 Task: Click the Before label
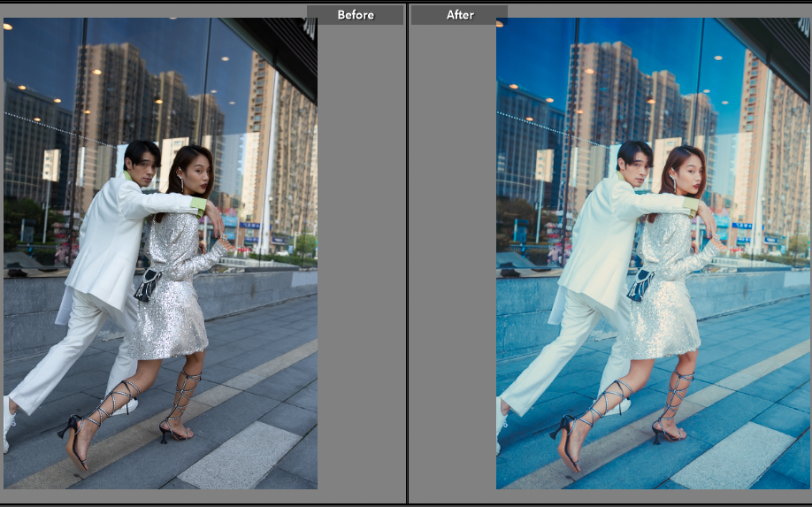click(x=355, y=15)
